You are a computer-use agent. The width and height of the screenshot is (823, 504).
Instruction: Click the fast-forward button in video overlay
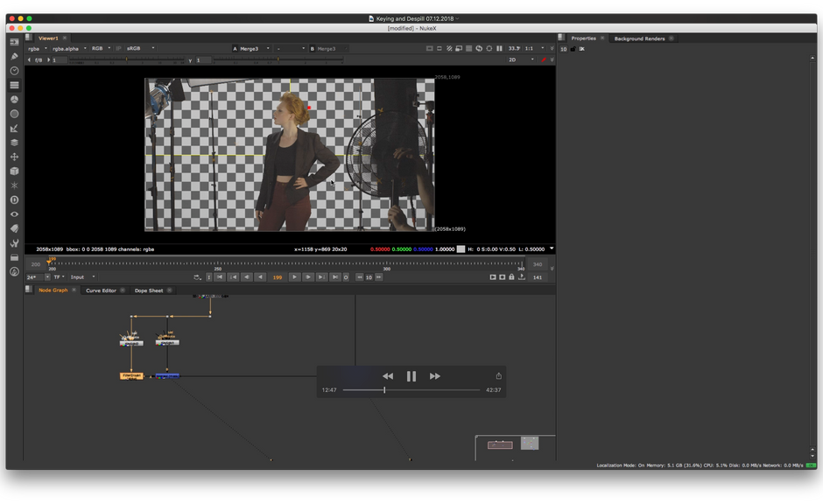pos(435,376)
